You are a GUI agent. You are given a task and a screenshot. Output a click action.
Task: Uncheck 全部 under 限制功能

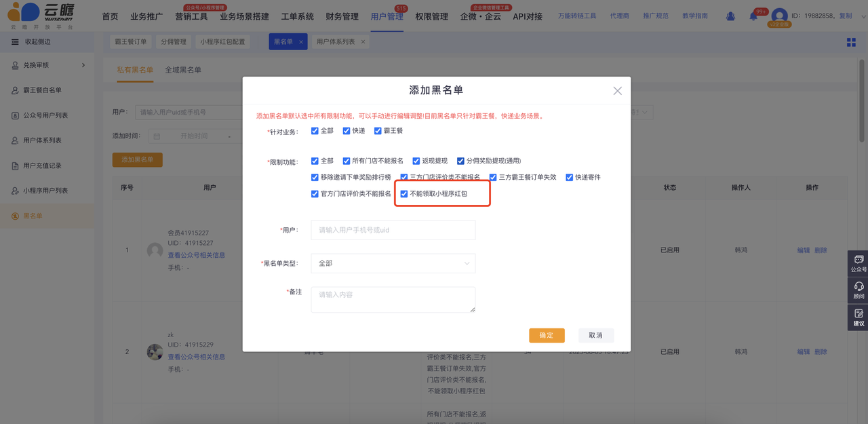[315, 161]
